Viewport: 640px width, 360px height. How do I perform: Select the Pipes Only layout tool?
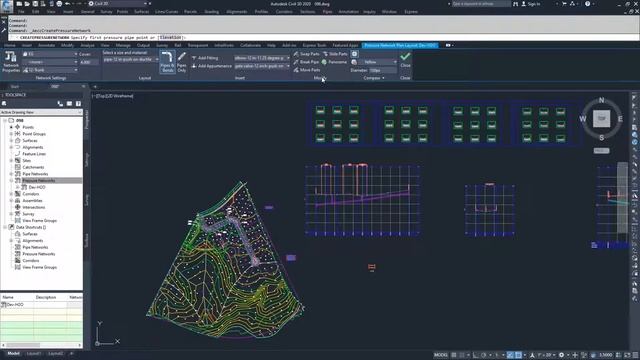(x=182, y=62)
